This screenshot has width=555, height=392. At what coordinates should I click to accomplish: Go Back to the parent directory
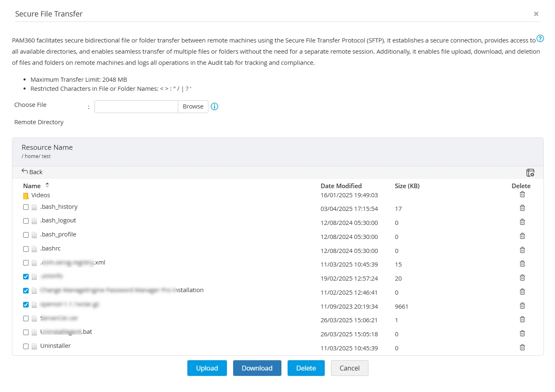click(x=32, y=172)
